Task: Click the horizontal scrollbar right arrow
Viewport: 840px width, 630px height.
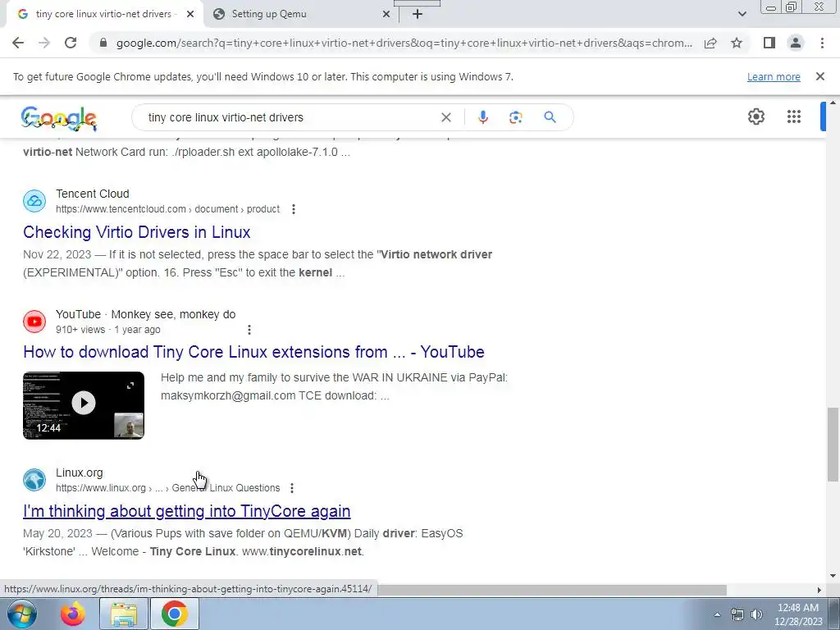Action: pos(819,590)
